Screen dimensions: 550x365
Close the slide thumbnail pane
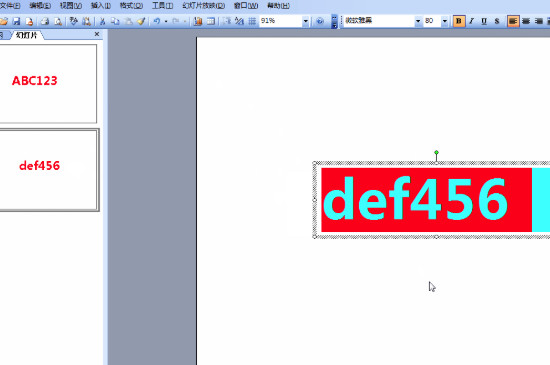pyautogui.click(x=97, y=34)
